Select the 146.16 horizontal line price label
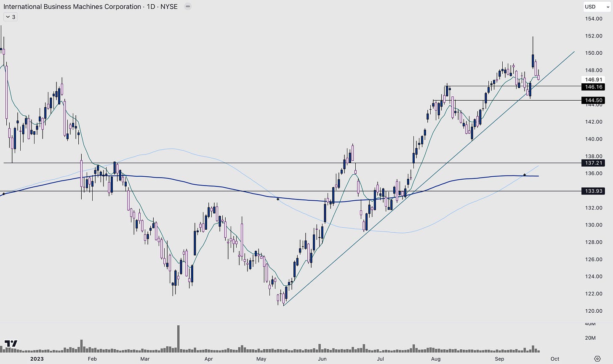613x364 pixels. tap(593, 87)
